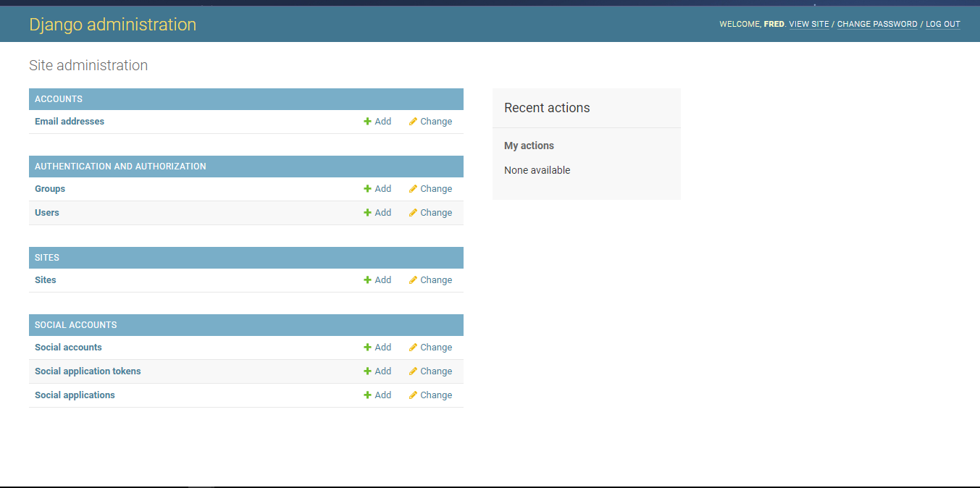
Task: Open the Social applications model link
Action: pos(75,395)
